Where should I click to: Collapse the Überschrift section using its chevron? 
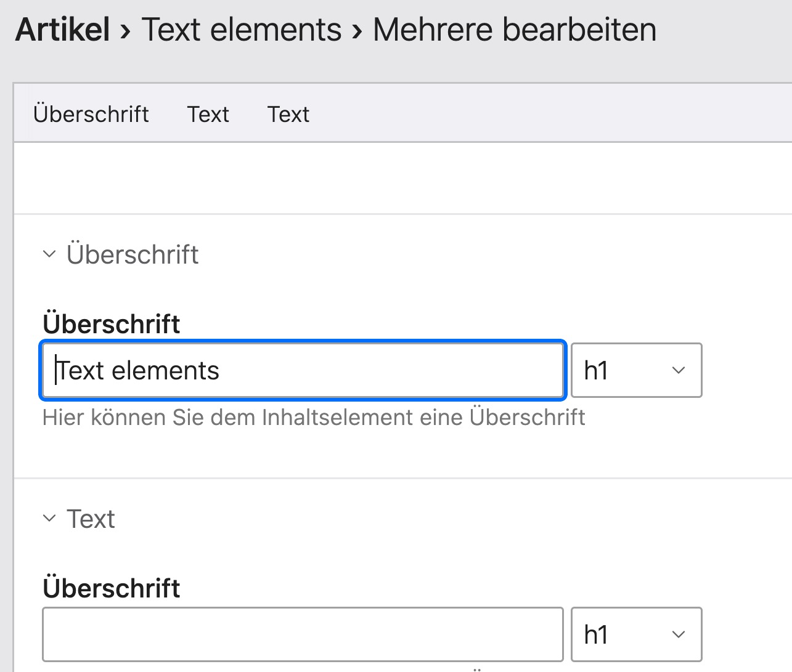point(49,254)
